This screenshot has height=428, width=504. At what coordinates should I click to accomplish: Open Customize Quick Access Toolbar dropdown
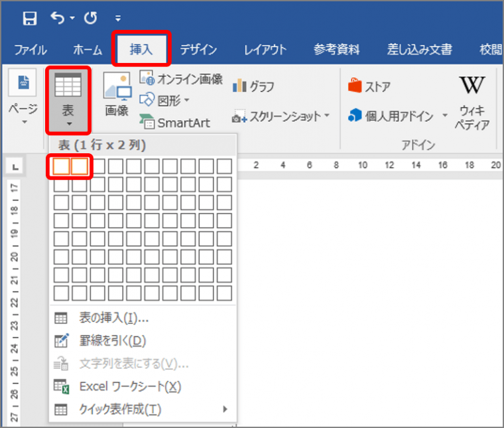coord(118,19)
